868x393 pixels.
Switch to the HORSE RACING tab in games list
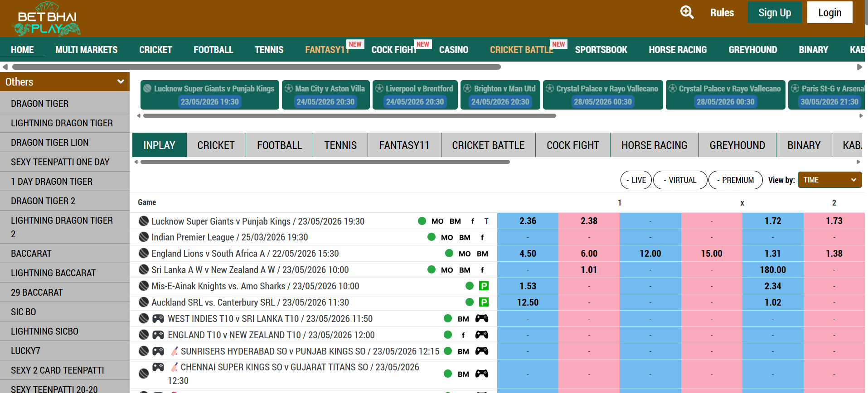(654, 145)
